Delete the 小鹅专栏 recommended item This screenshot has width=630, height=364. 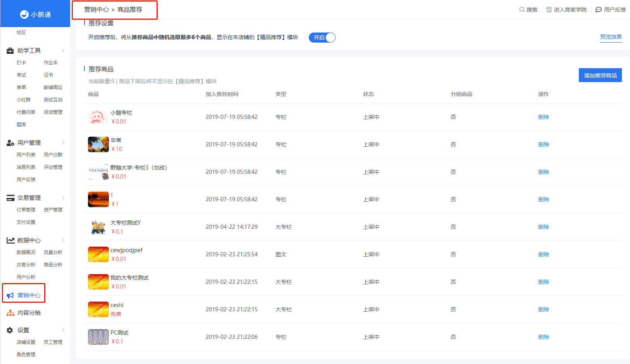[544, 117]
